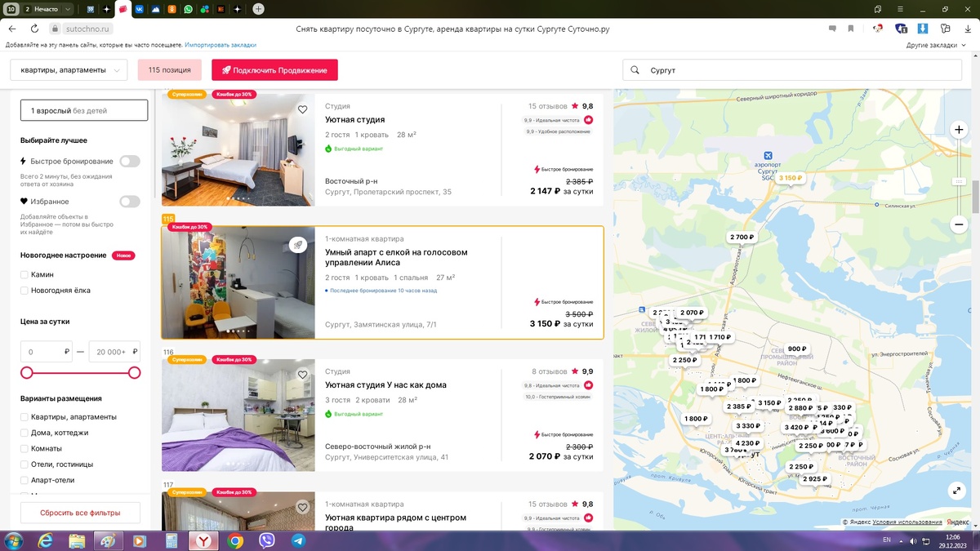The image size is (980, 551).
Task: Zoom in on the map
Action: click(959, 129)
